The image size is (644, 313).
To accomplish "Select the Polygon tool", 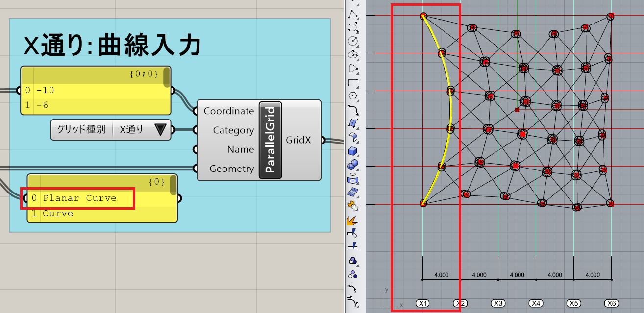I will click(353, 95).
